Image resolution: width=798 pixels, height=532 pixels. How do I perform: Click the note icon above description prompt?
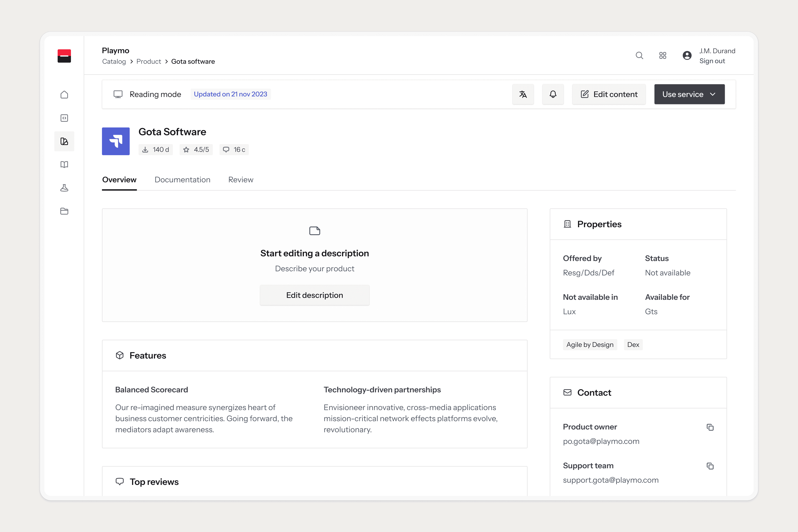point(315,231)
